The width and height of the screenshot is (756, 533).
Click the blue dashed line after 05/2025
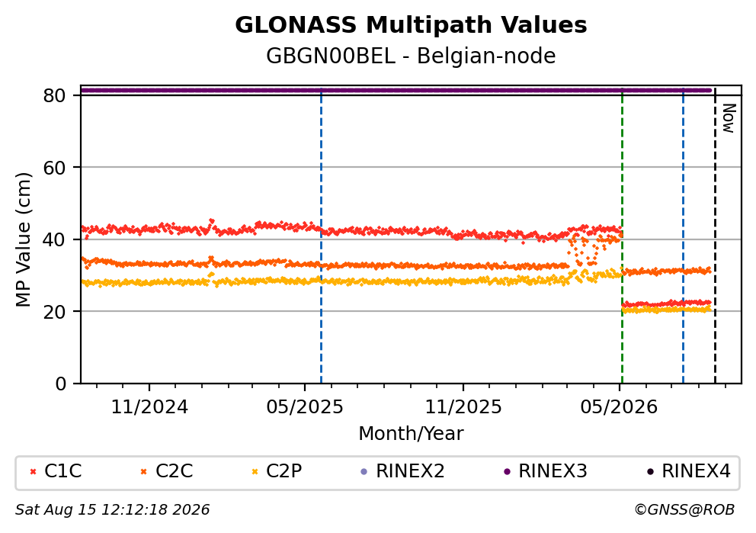click(x=321, y=236)
